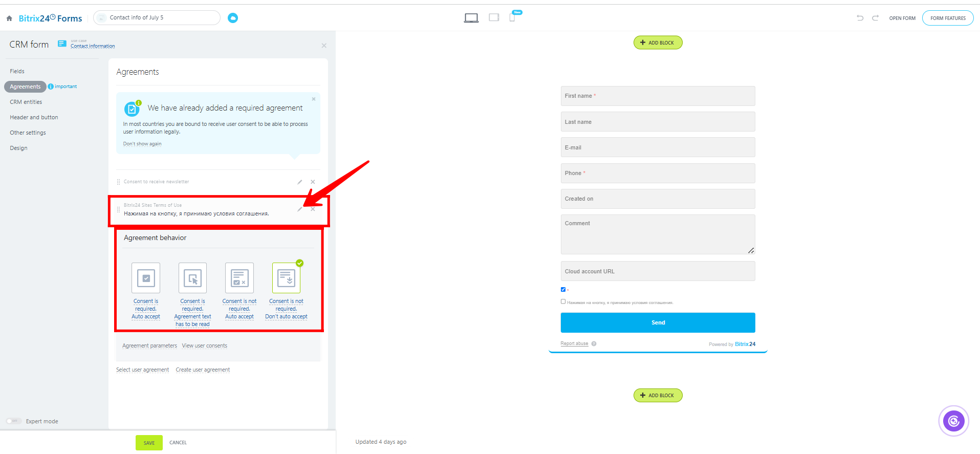Save the form settings
Screen dimensions: 980x454
point(149,443)
